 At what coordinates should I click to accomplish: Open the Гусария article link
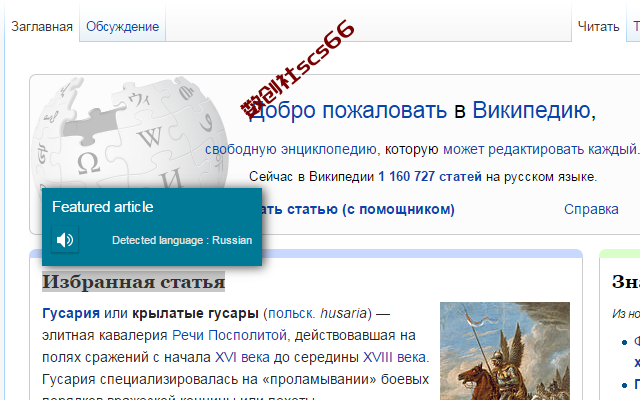tap(71, 313)
